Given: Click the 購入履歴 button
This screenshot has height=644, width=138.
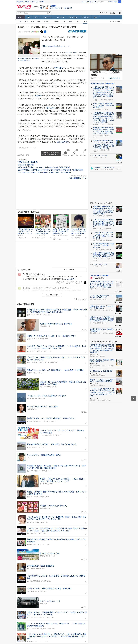Looking at the screenshot, I should [112, 13].
